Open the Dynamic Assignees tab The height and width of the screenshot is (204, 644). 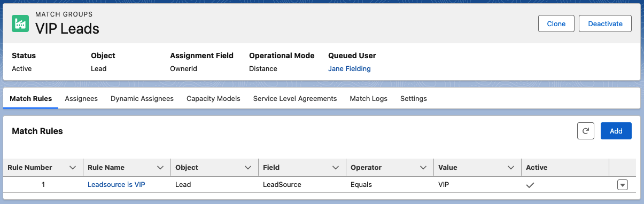[142, 98]
